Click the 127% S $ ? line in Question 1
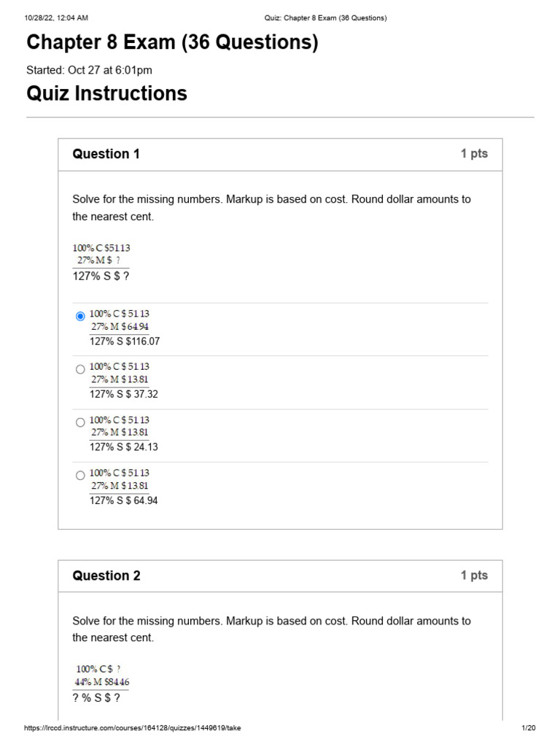The width and height of the screenshot is (560, 747). click(x=101, y=276)
